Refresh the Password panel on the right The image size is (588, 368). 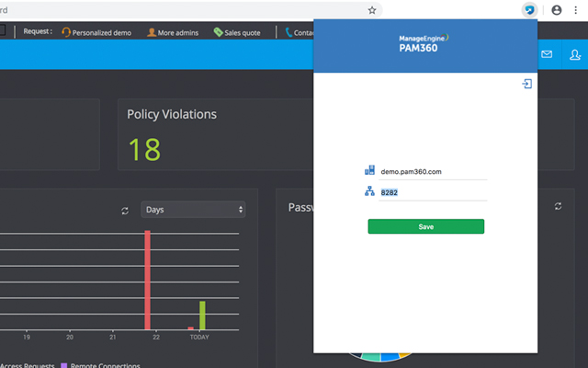558,206
